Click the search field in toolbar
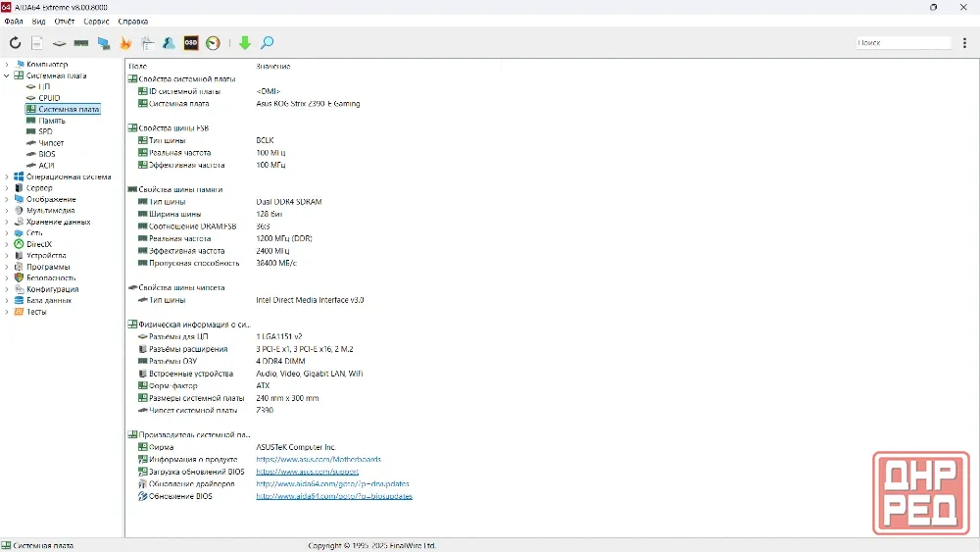980x552 pixels. tap(904, 42)
